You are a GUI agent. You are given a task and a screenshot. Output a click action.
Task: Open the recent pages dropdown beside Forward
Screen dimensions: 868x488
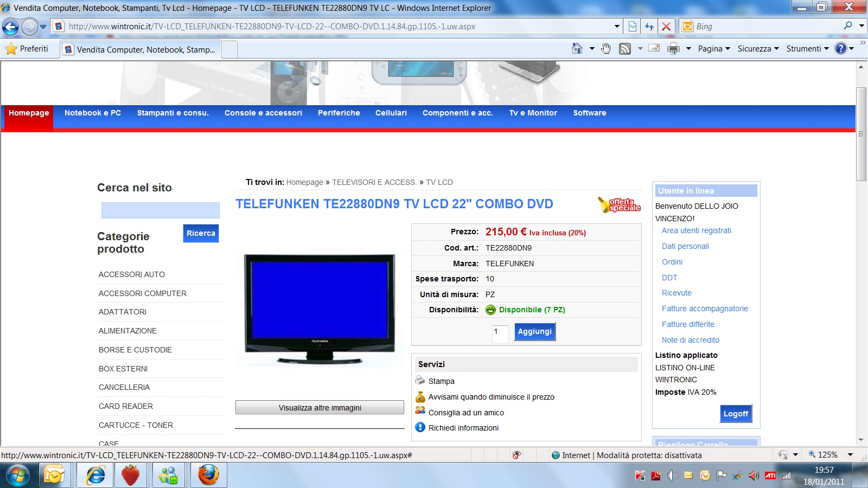pyautogui.click(x=43, y=26)
